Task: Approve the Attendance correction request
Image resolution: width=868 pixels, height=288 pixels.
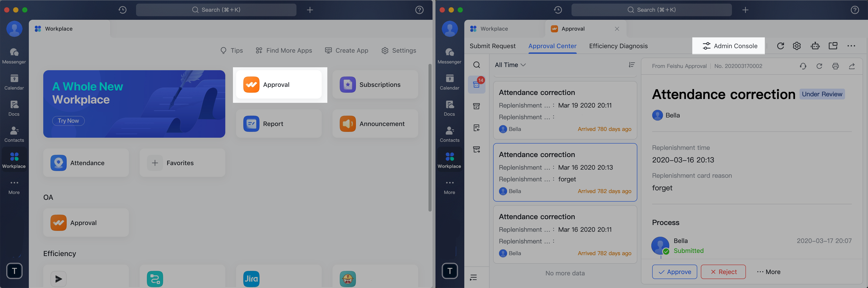Action: point(674,272)
